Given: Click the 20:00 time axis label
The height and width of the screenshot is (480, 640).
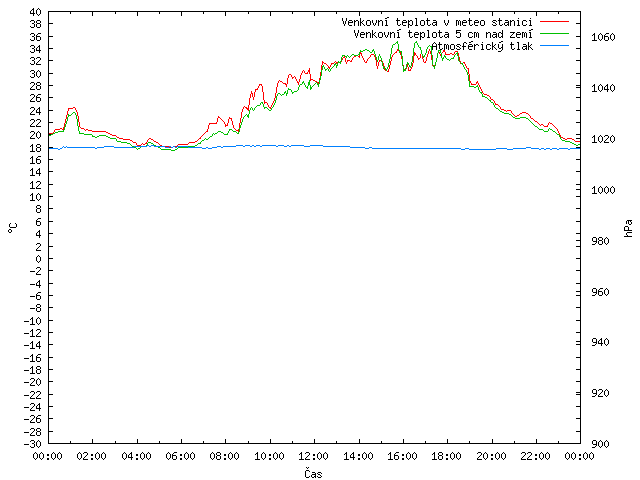Looking at the screenshot, I should [x=491, y=456].
